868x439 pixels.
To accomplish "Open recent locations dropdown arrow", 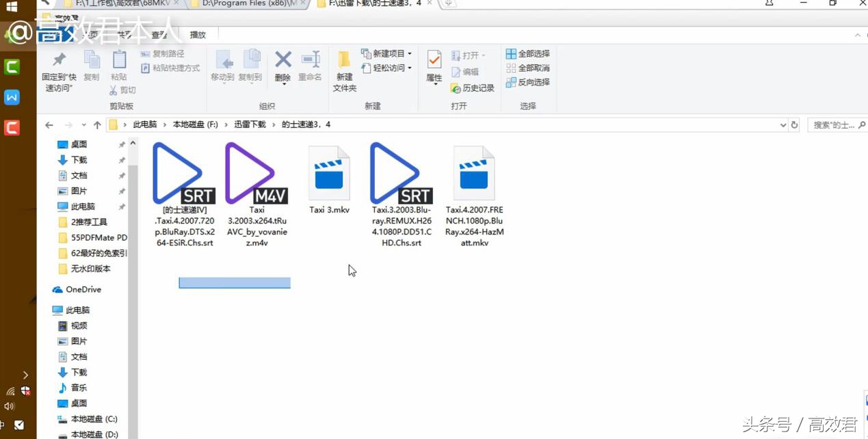I will 84,125.
